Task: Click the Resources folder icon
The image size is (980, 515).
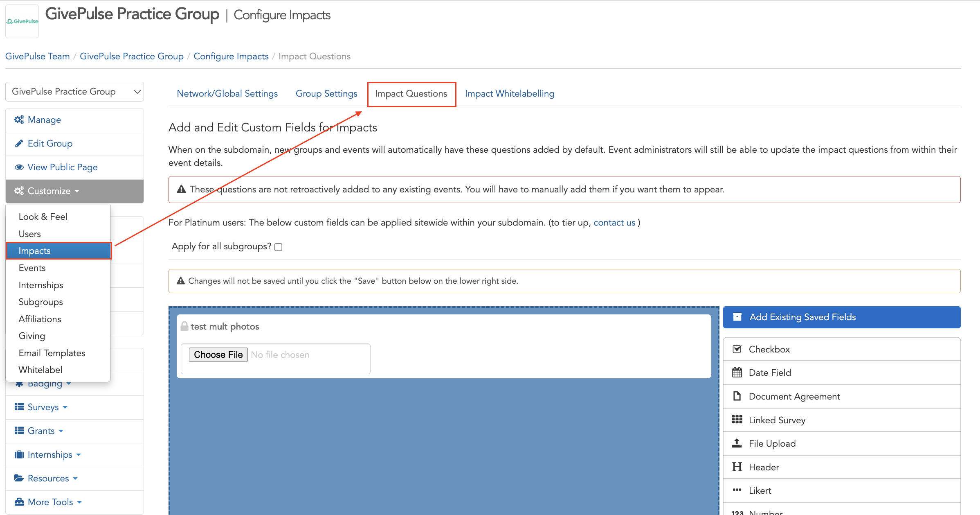Action: (x=19, y=478)
